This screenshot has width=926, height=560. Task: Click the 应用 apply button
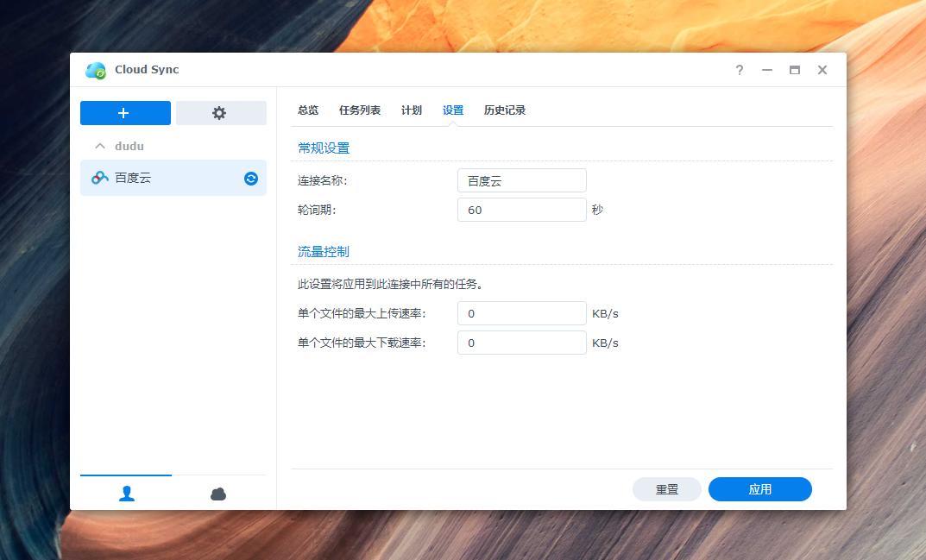759,488
